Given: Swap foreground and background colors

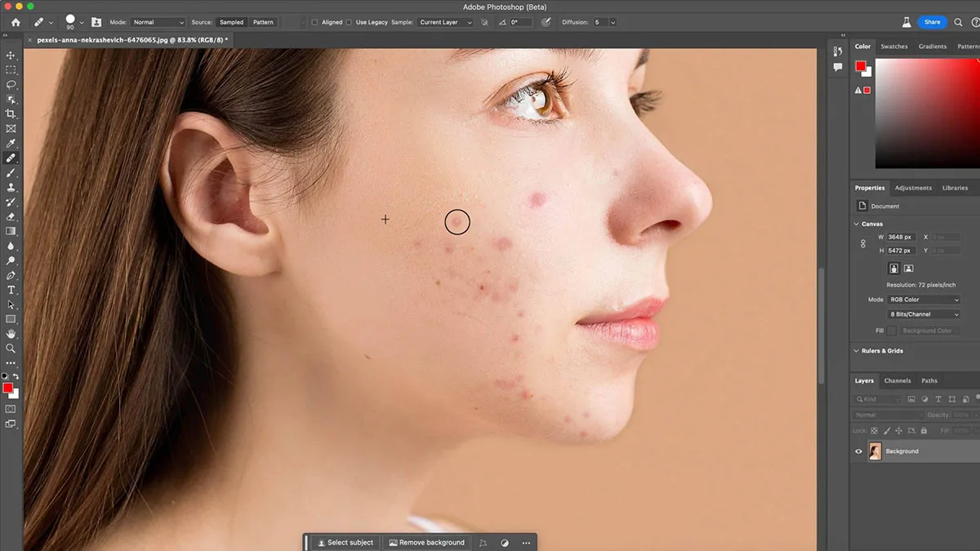Looking at the screenshot, I should 16,376.
